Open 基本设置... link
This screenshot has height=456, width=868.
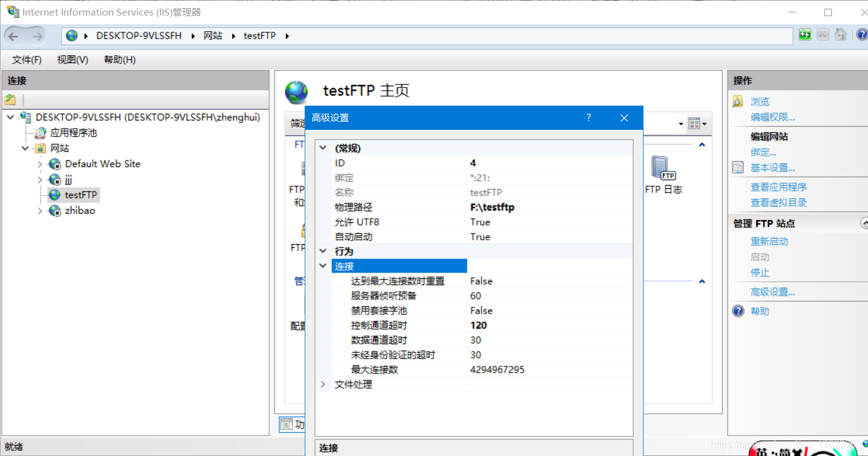773,168
